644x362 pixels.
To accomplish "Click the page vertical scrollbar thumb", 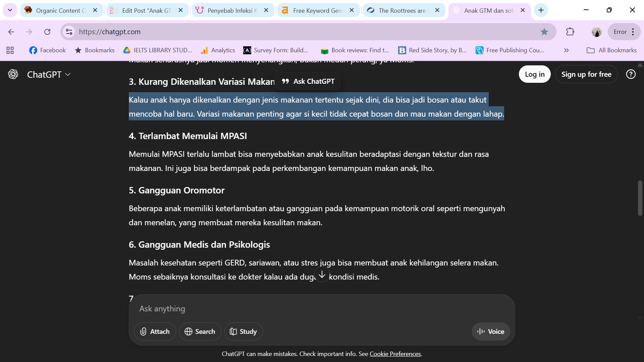I will [640, 198].
